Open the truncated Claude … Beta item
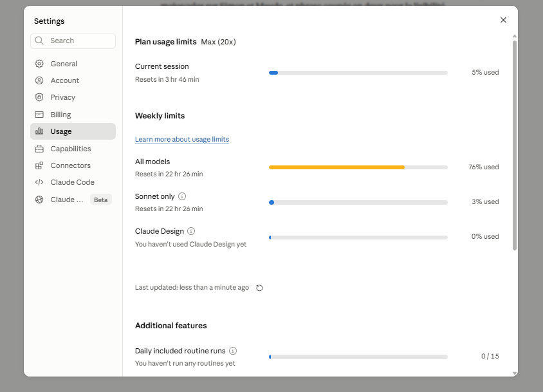543x392 pixels. pos(73,200)
